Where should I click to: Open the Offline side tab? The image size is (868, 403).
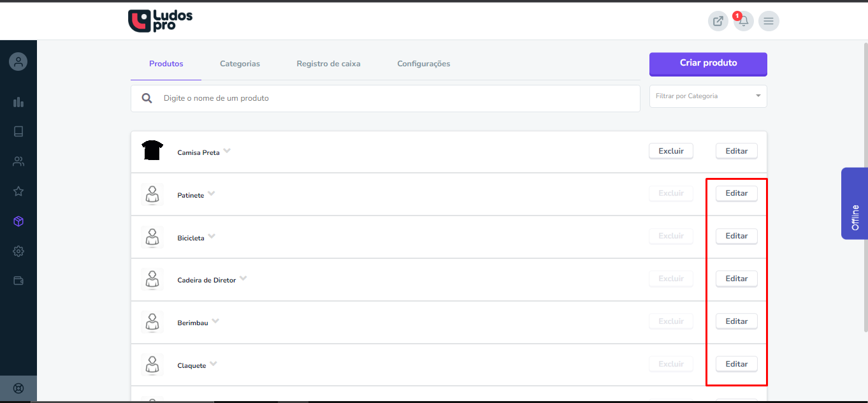tap(855, 203)
